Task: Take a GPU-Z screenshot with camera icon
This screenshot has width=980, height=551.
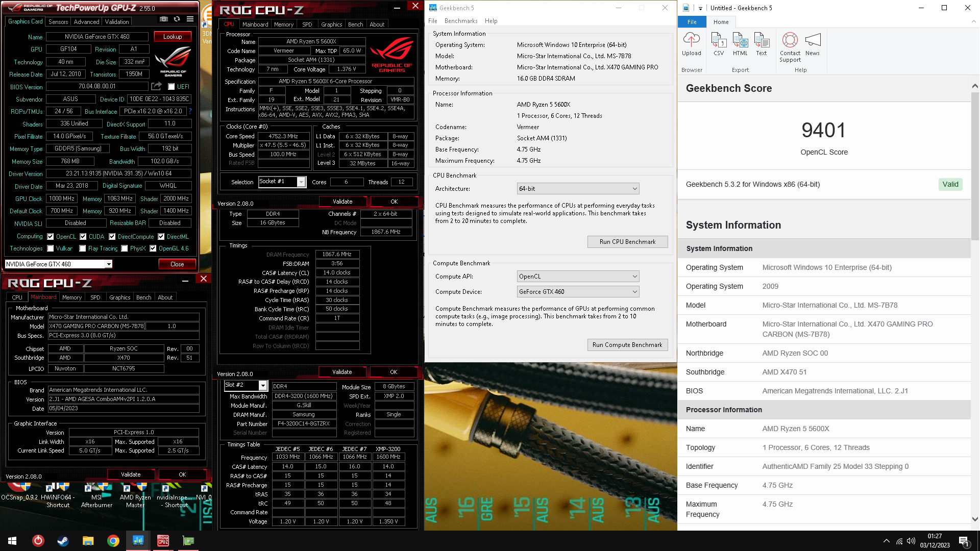Action: point(163,19)
